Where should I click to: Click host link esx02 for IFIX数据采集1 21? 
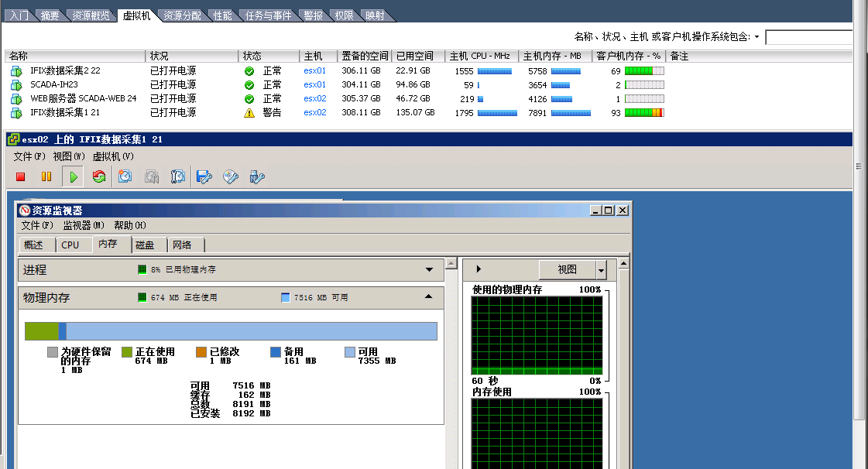click(x=315, y=112)
